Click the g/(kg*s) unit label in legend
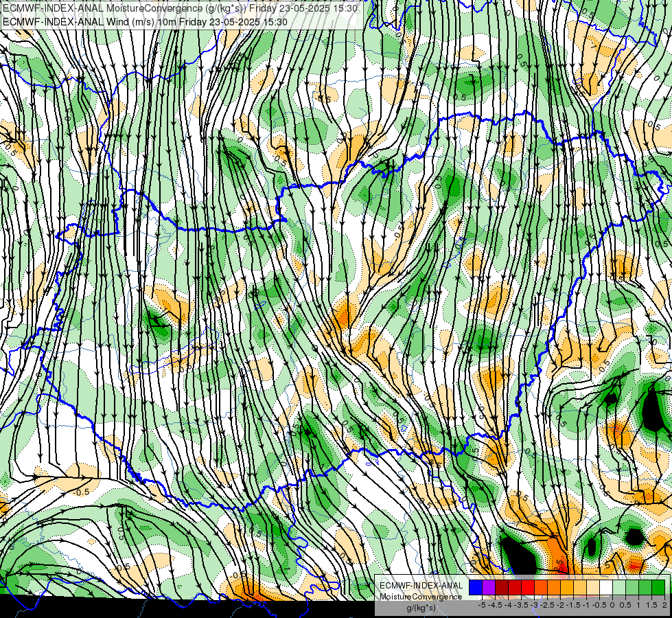672x618 pixels. [421, 608]
